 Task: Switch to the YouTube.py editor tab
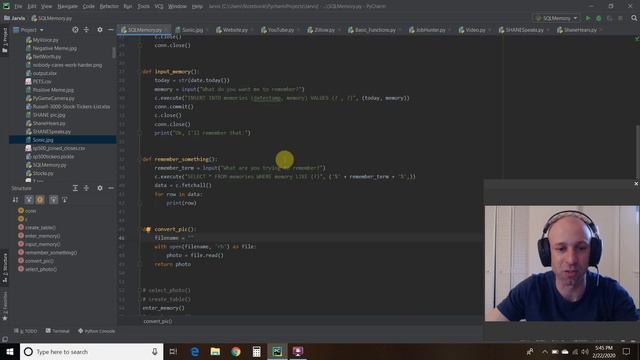(279, 30)
